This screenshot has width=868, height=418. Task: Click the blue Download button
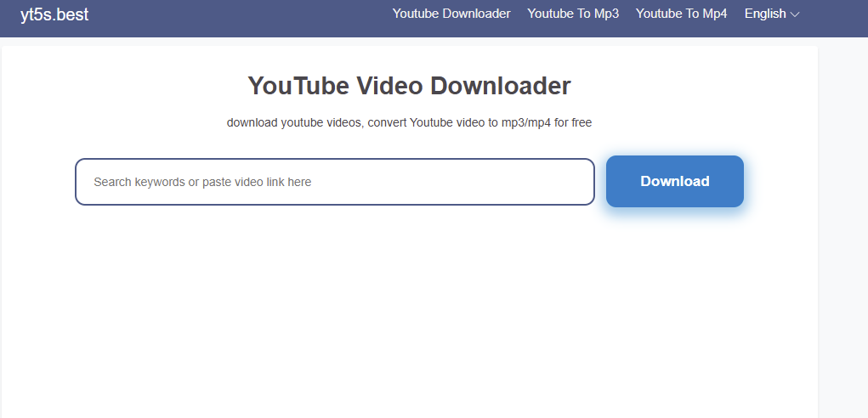675,181
